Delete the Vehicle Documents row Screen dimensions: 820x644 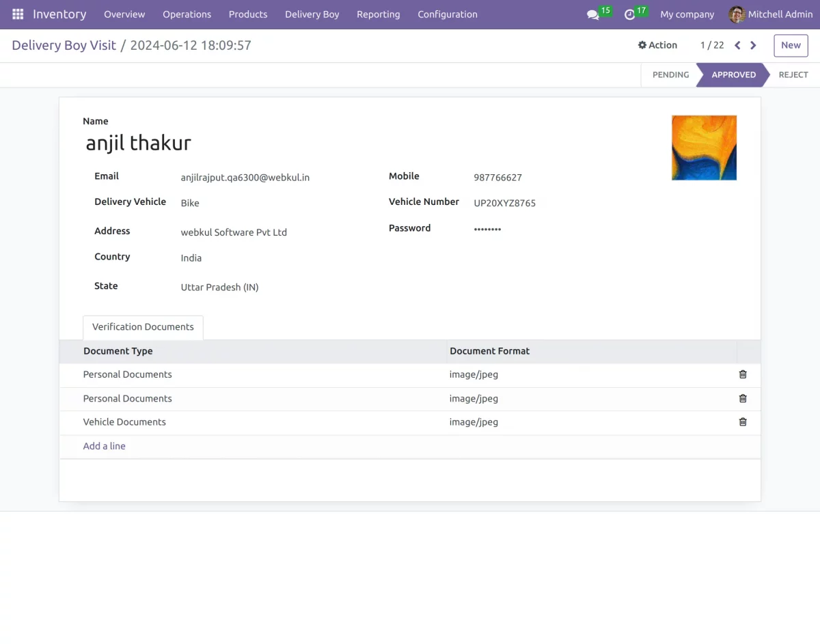click(743, 422)
